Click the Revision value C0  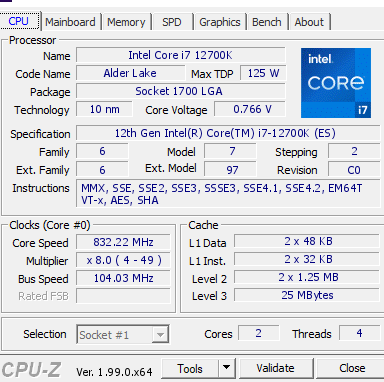coord(354,170)
